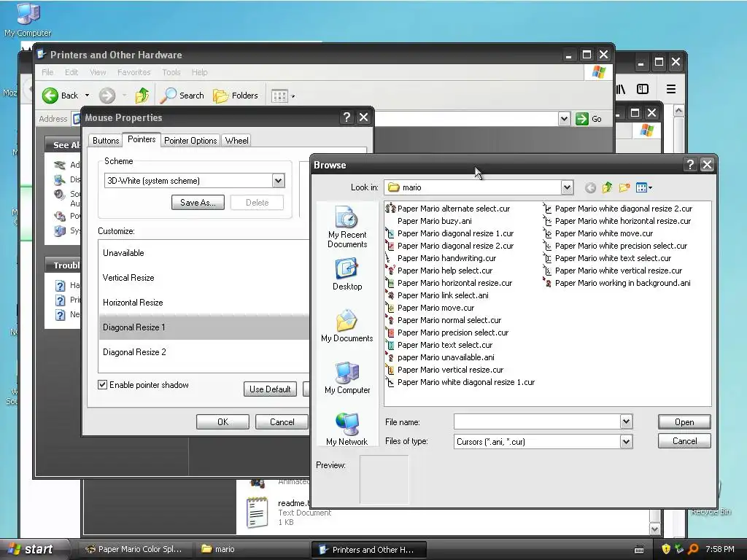Image resolution: width=747 pixels, height=560 pixels.
Task: Select Paper Mario normal select.cur
Action: (443, 320)
